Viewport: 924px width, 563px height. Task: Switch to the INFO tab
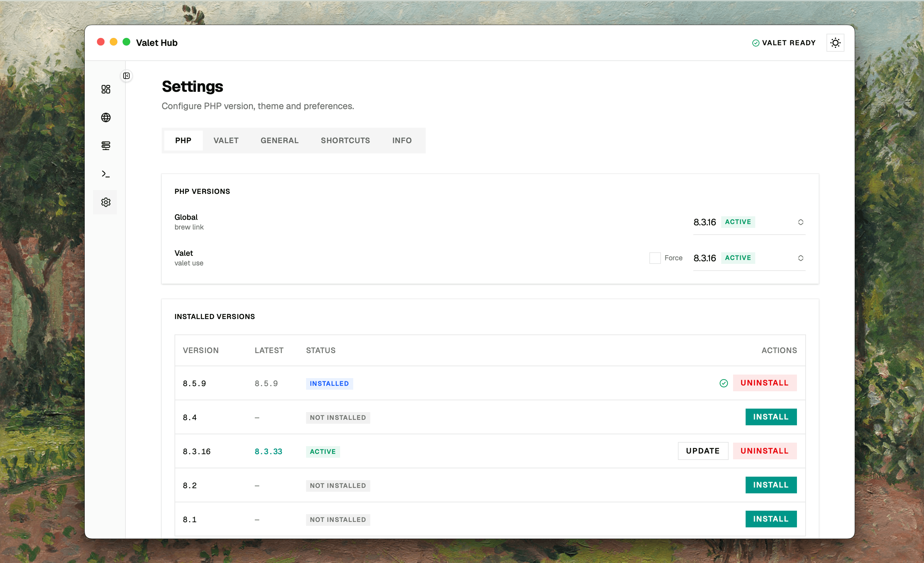pos(402,141)
